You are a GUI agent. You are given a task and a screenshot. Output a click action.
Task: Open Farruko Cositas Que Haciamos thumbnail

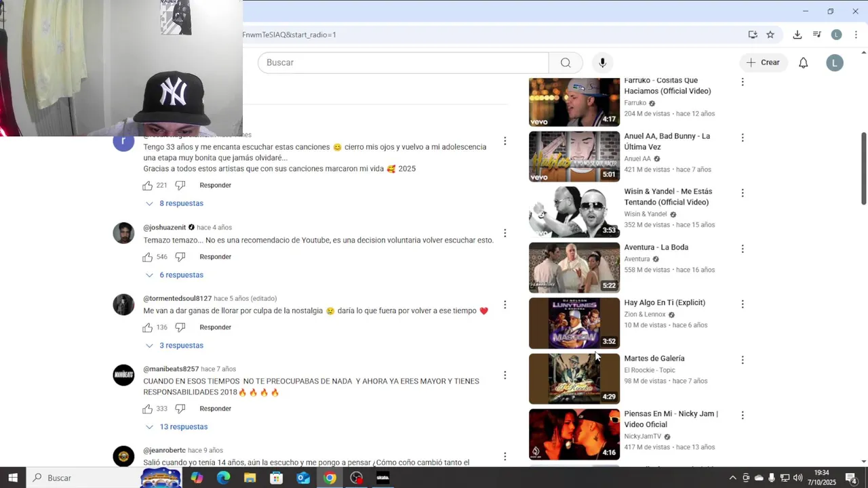(574, 102)
